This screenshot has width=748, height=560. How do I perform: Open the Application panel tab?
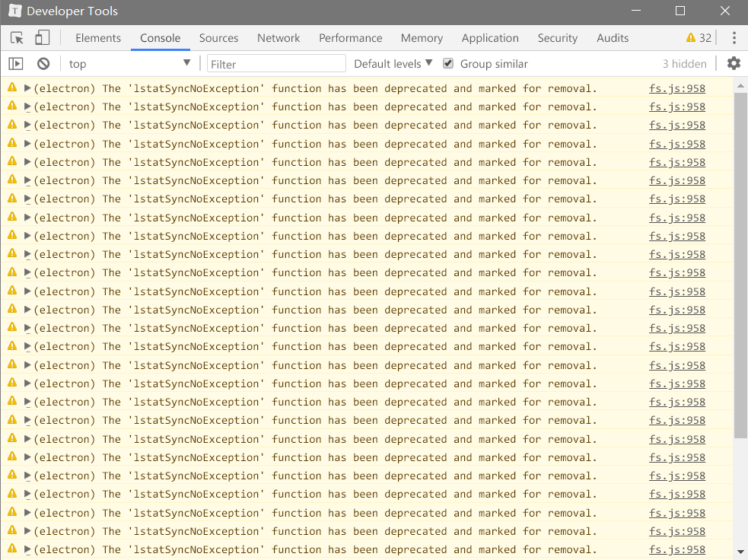click(489, 37)
